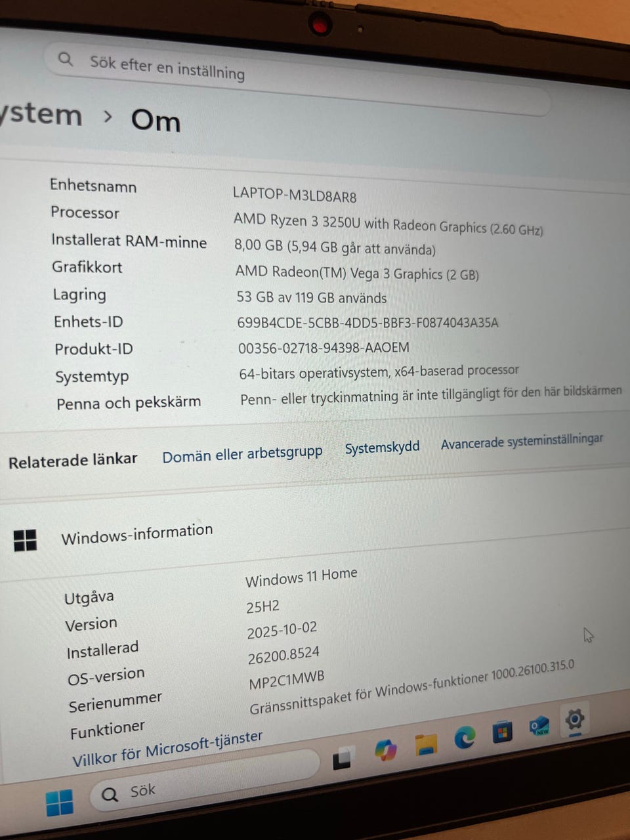This screenshot has width=630, height=840.
Task: Click the 'Penn- eller tryckinmatning' value text
Action: (430, 395)
